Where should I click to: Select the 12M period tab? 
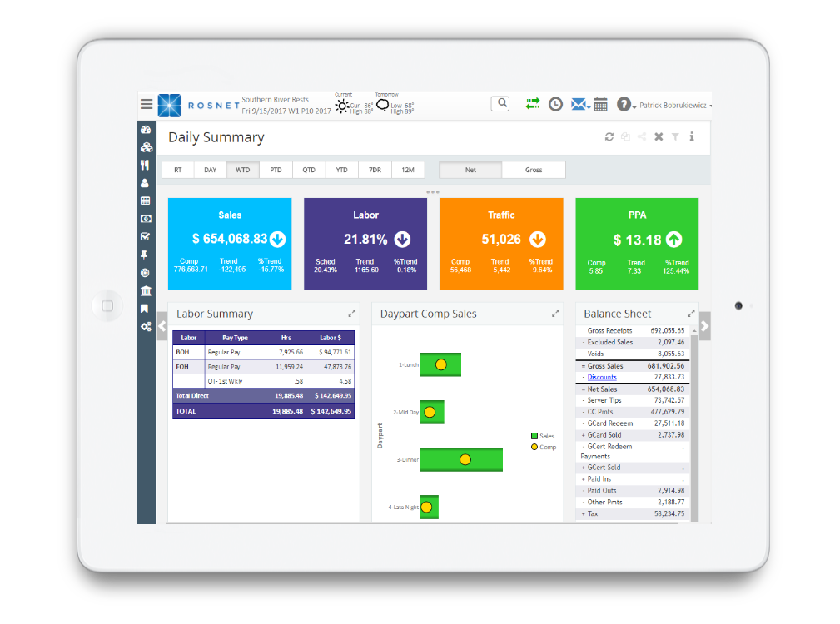pyautogui.click(x=407, y=170)
